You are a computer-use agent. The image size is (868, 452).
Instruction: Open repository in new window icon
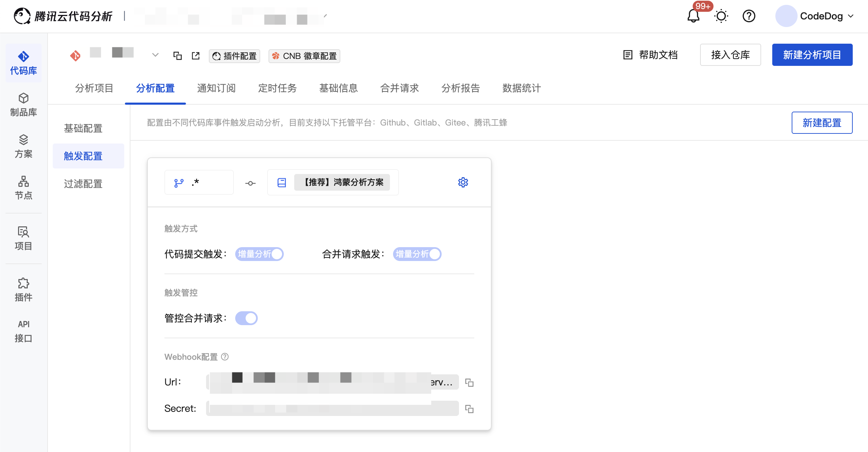click(196, 55)
